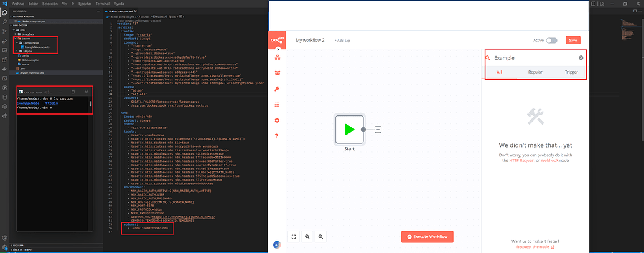Switch to the Trigger nodes tab
Image resolution: width=644 pixels, height=253 pixels.
pyautogui.click(x=571, y=72)
